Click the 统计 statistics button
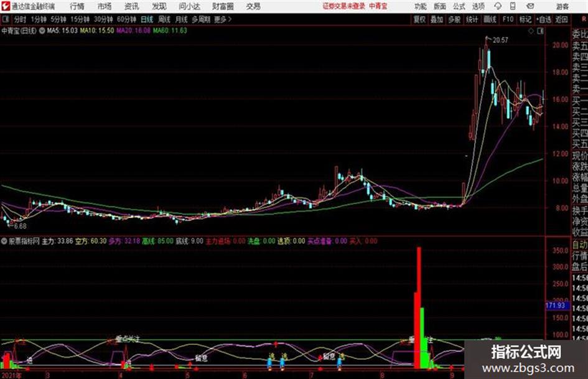The width and height of the screenshot is (588, 379). pyautogui.click(x=472, y=19)
